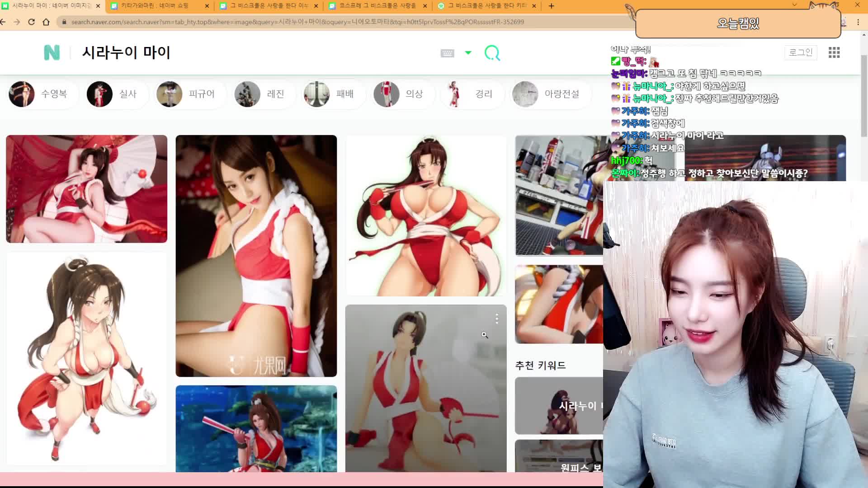Viewport: 868px width, 488px height.
Task: Click the 로그인 button
Action: tap(801, 52)
